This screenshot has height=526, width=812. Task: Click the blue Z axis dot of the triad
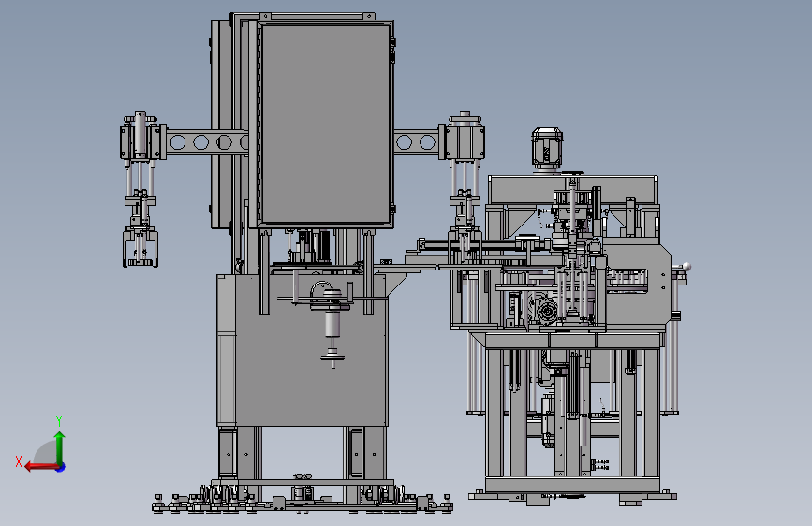coord(61,467)
